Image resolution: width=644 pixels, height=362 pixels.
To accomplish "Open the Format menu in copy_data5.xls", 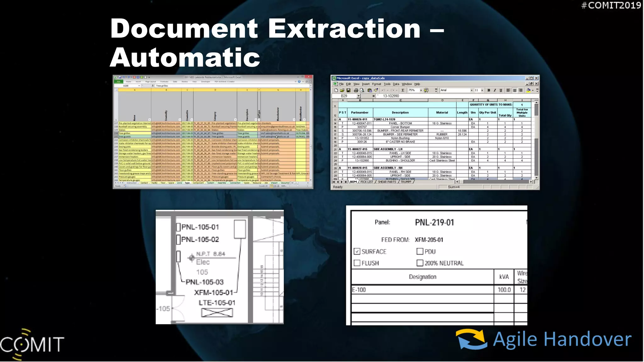I will click(x=376, y=84).
